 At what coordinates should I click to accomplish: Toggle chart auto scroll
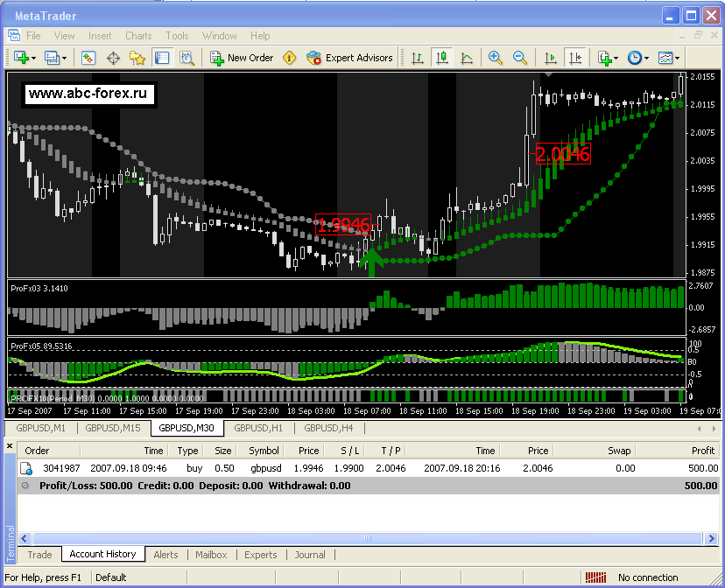pyautogui.click(x=550, y=59)
